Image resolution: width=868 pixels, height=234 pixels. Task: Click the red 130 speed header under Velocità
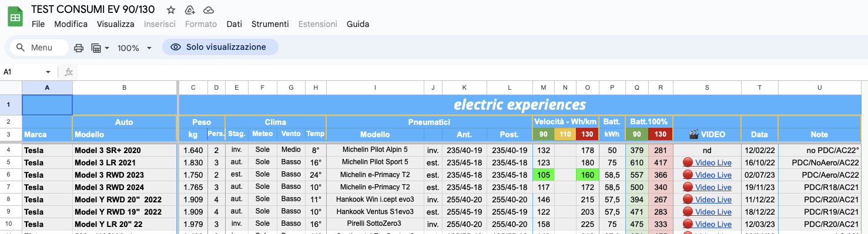click(587, 134)
